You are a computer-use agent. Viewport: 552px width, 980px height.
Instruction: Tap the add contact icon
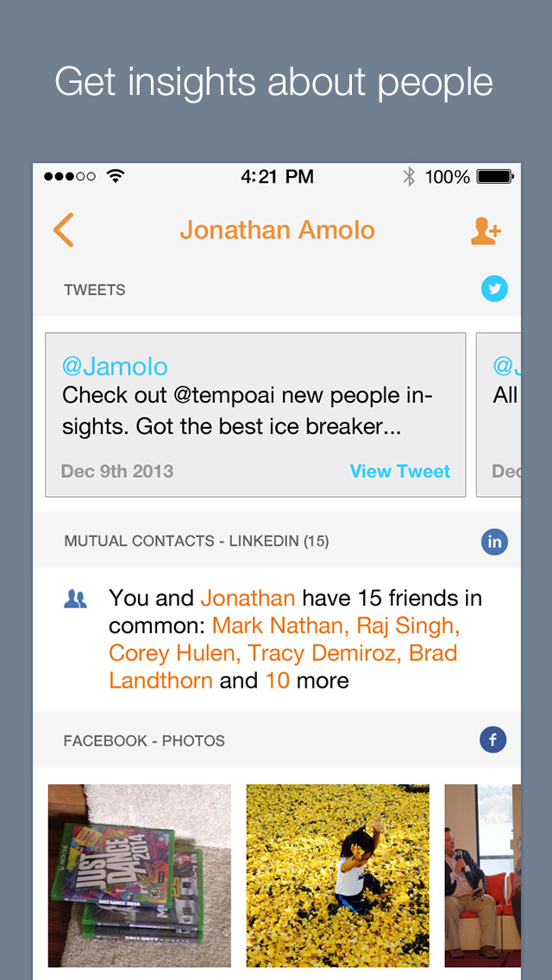(x=486, y=230)
